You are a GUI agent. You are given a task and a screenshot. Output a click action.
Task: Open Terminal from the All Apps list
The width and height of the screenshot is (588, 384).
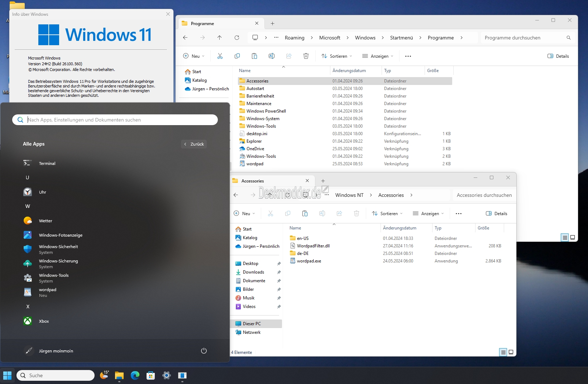(x=115, y=163)
